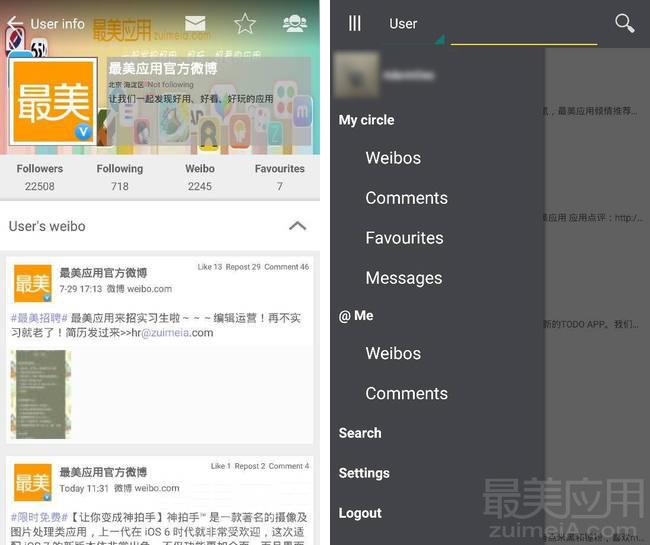The image size is (650, 545).
Task: Tap Like 13 on the first post
Action: [x=210, y=267]
